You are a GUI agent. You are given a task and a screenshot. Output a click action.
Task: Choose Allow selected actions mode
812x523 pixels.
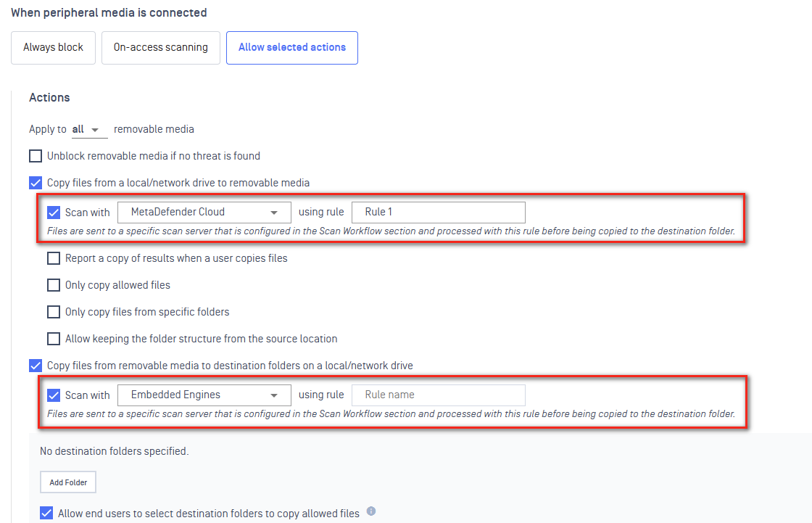coord(292,48)
